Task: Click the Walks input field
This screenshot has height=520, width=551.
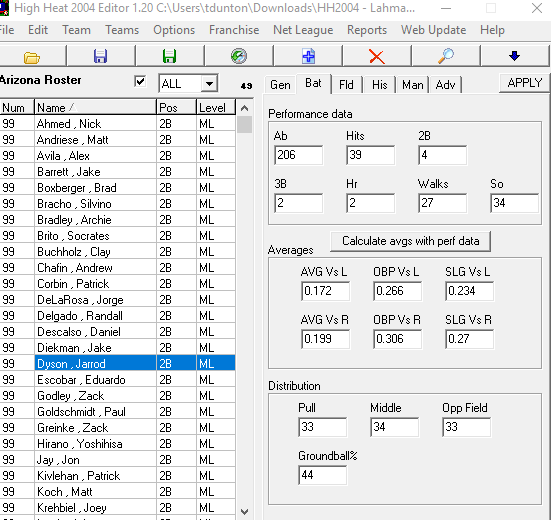Action: [x=442, y=203]
